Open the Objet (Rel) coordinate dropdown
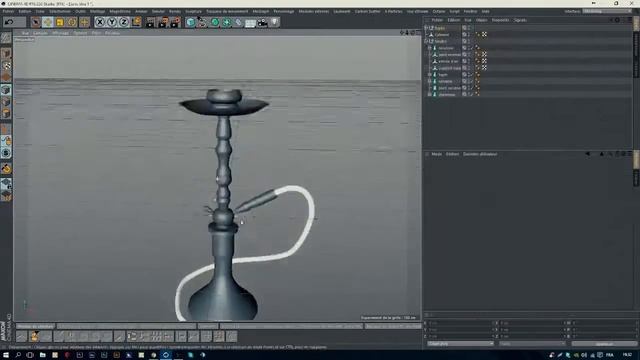Viewport: 640px width, 360px height. (x=460, y=344)
